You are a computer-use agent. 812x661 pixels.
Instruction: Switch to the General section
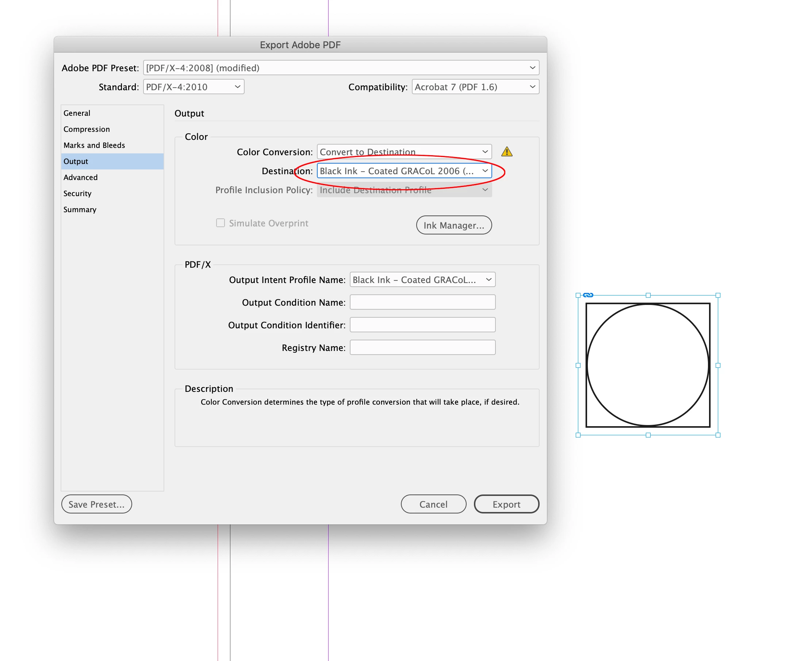point(77,113)
